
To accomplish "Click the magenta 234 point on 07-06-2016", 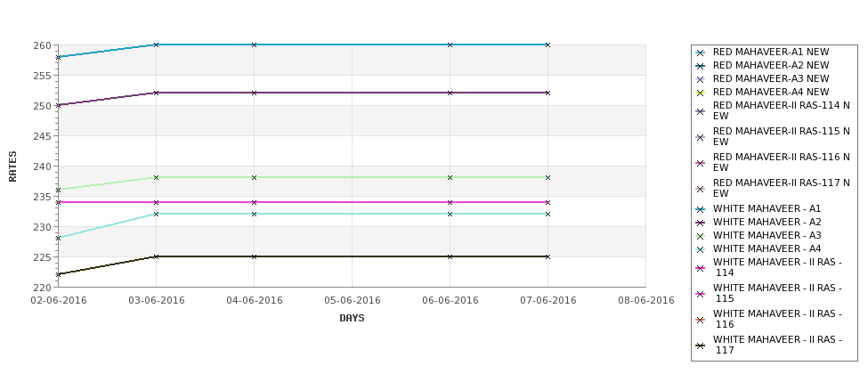I will point(548,202).
